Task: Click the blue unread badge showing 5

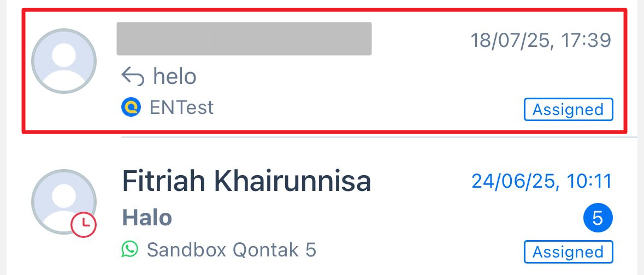Action: point(598,218)
